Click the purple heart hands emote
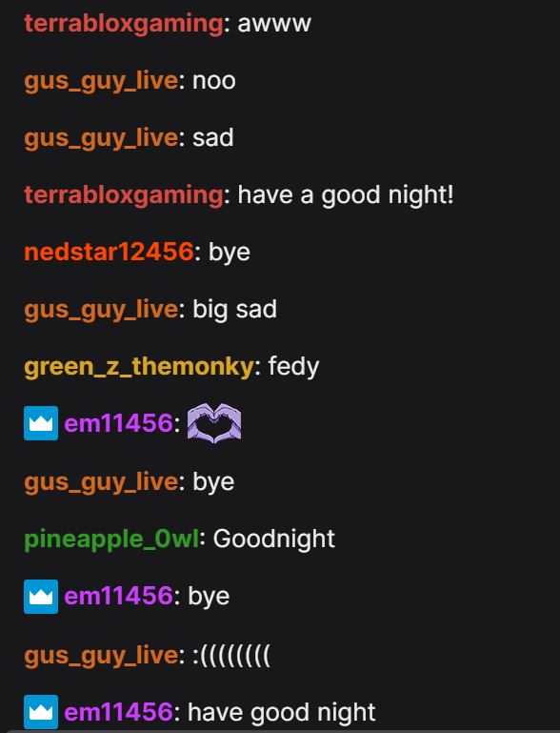 214,423
